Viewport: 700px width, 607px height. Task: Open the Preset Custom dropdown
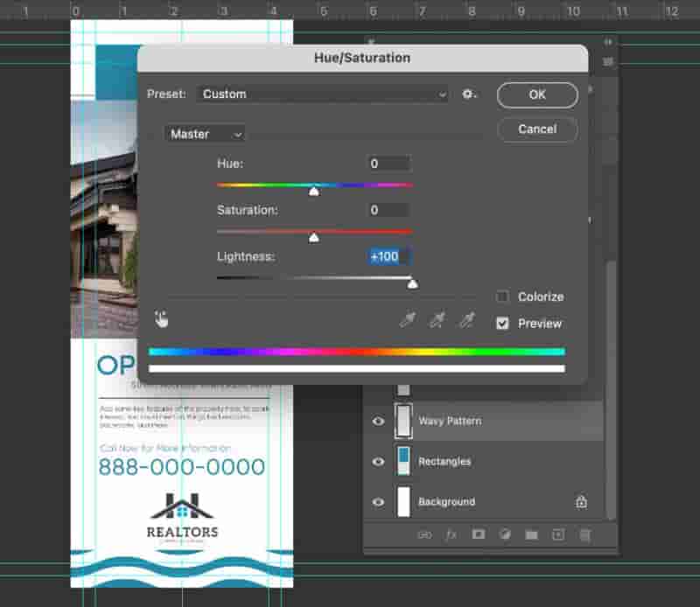[322, 94]
